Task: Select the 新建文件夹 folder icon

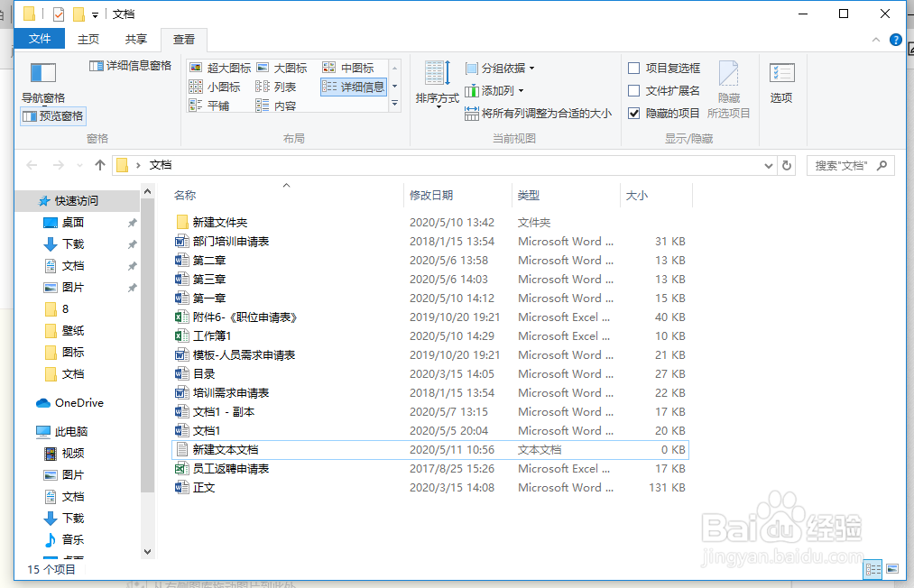Action: coord(182,222)
